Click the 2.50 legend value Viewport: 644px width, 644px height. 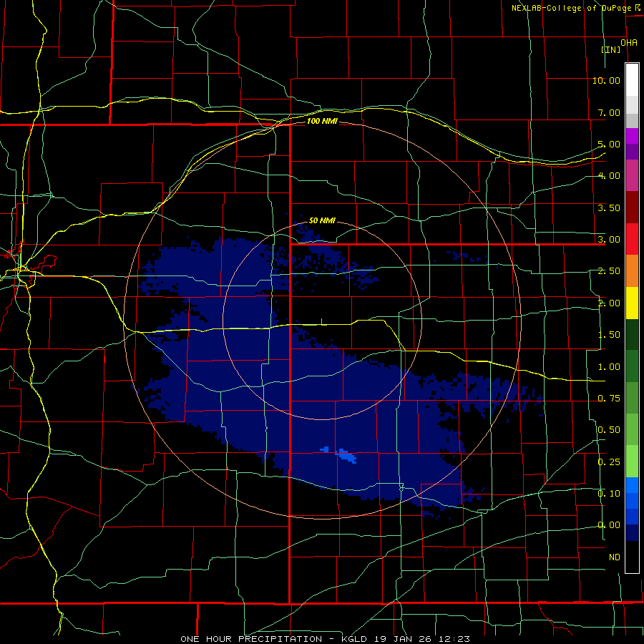pos(609,271)
